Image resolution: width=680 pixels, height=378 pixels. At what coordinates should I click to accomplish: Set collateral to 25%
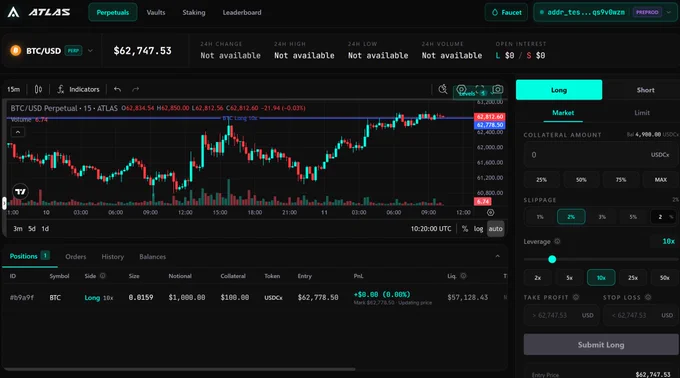pos(541,179)
